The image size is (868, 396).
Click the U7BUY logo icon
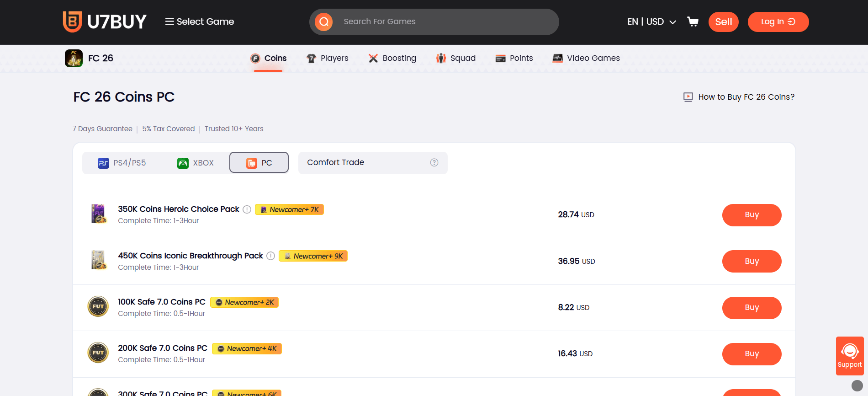[x=73, y=21]
